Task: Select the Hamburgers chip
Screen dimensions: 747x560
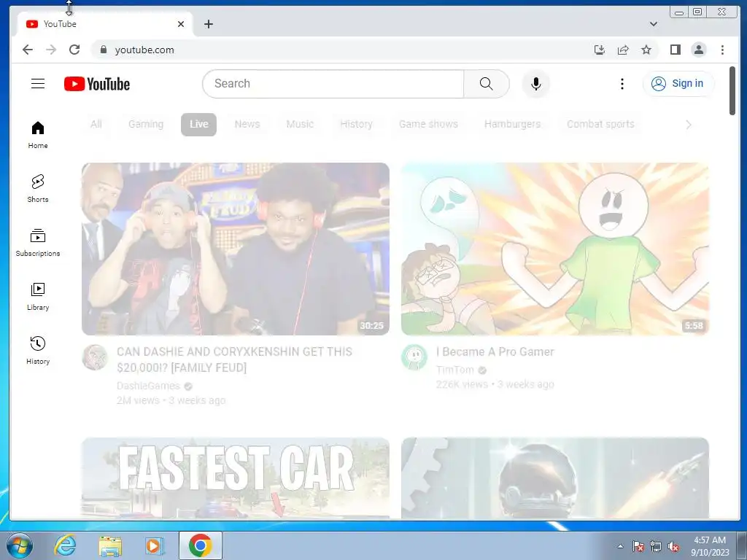Action: pos(512,124)
